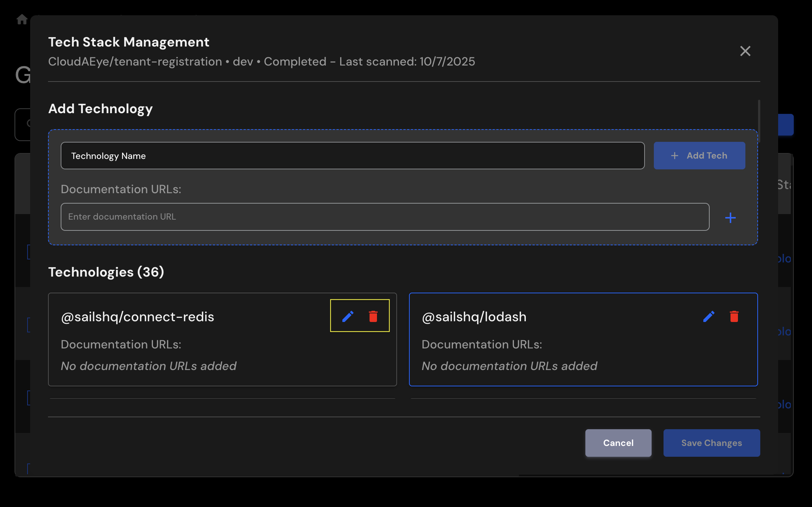812x507 pixels.
Task: Click Save Changes
Action: pyautogui.click(x=711, y=443)
